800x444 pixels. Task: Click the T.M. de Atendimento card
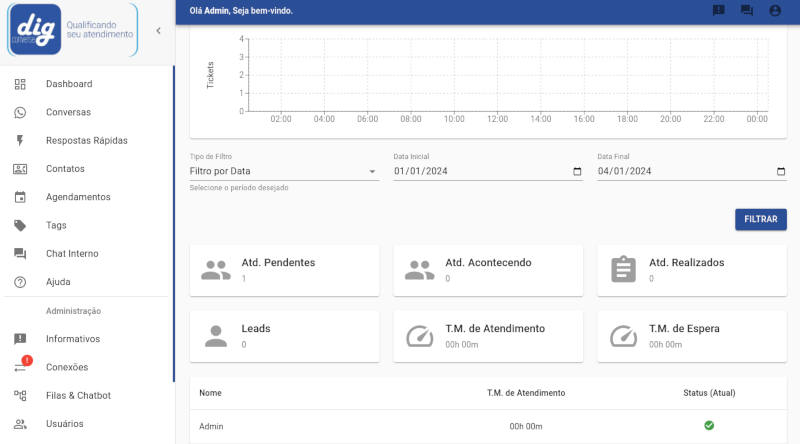(x=488, y=336)
